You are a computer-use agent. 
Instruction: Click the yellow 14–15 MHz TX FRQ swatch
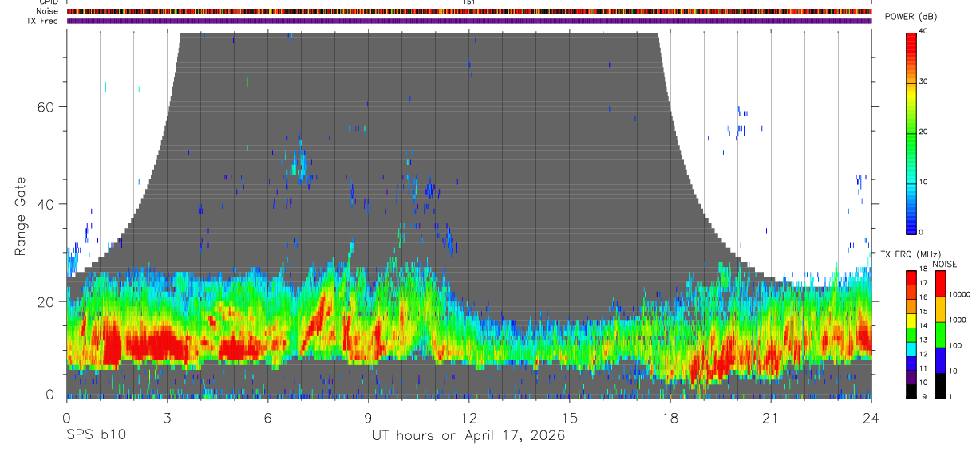click(x=911, y=320)
